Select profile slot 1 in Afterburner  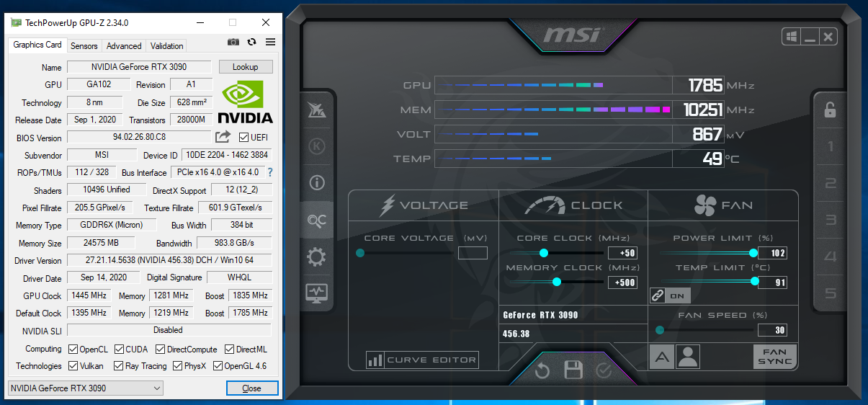tap(830, 146)
